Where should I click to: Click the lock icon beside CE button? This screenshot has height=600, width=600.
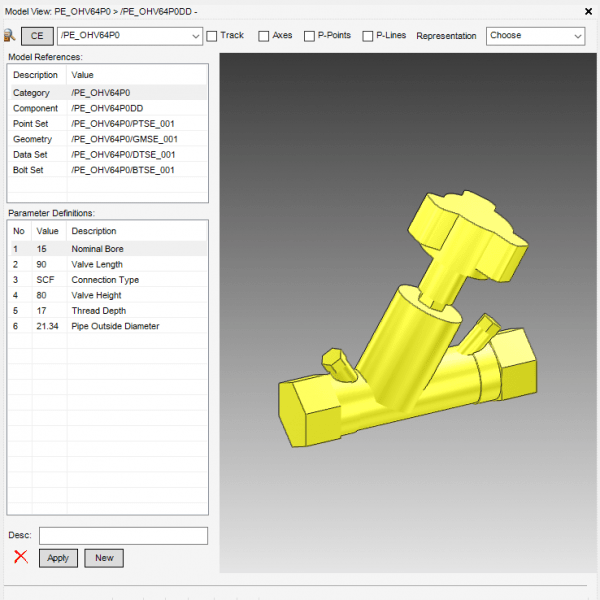(9, 36)
